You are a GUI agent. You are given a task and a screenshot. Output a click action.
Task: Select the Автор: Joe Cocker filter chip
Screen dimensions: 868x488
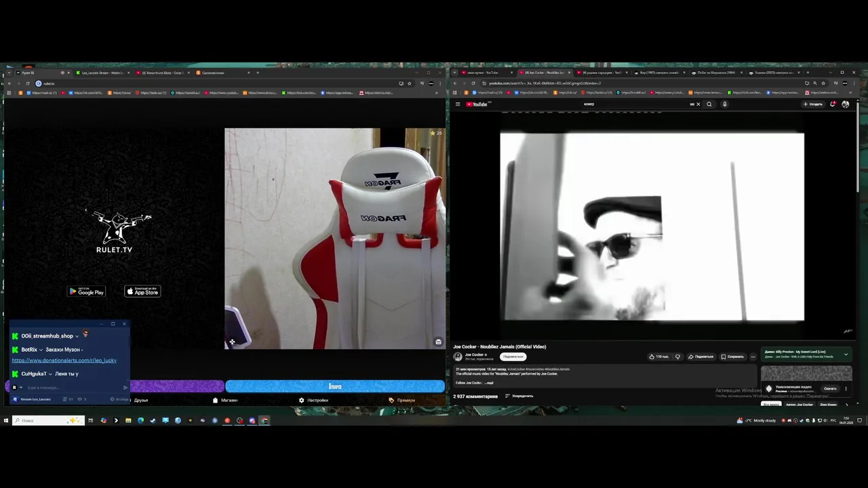point(800,405)
